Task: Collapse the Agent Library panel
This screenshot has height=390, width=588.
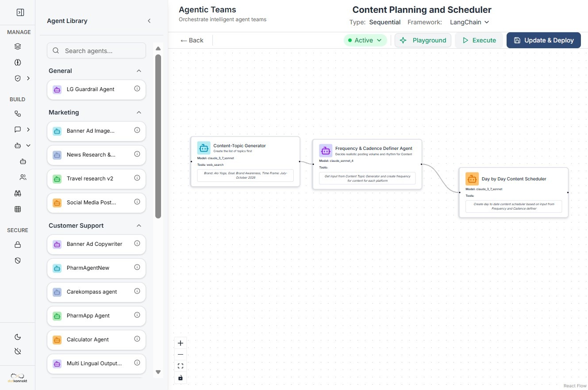Action: click(x=149, y=21)
